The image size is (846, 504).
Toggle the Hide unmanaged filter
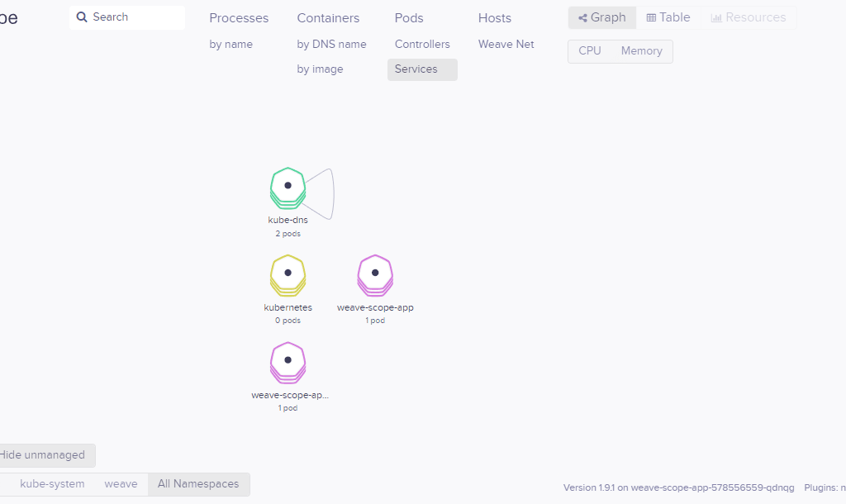pyautogui.click(x=43, y=455)
